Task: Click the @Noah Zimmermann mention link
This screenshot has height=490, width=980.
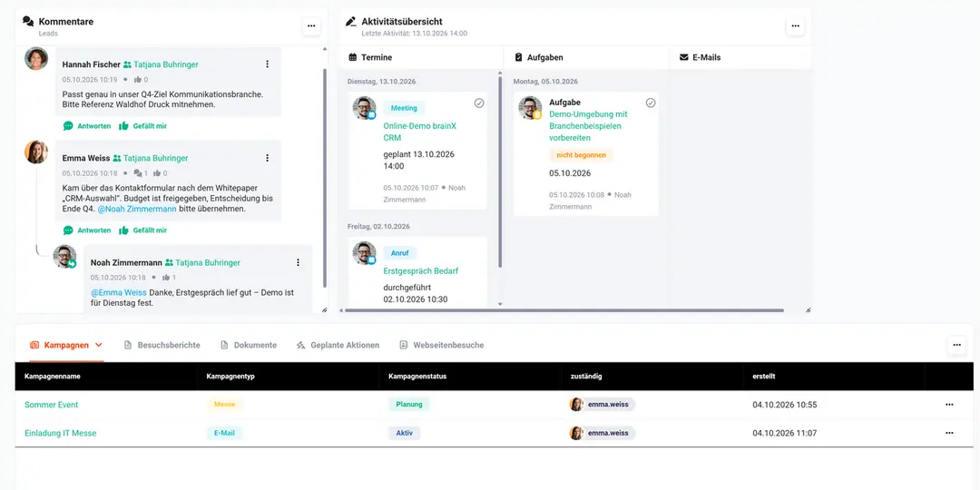Action: [137, 210]
